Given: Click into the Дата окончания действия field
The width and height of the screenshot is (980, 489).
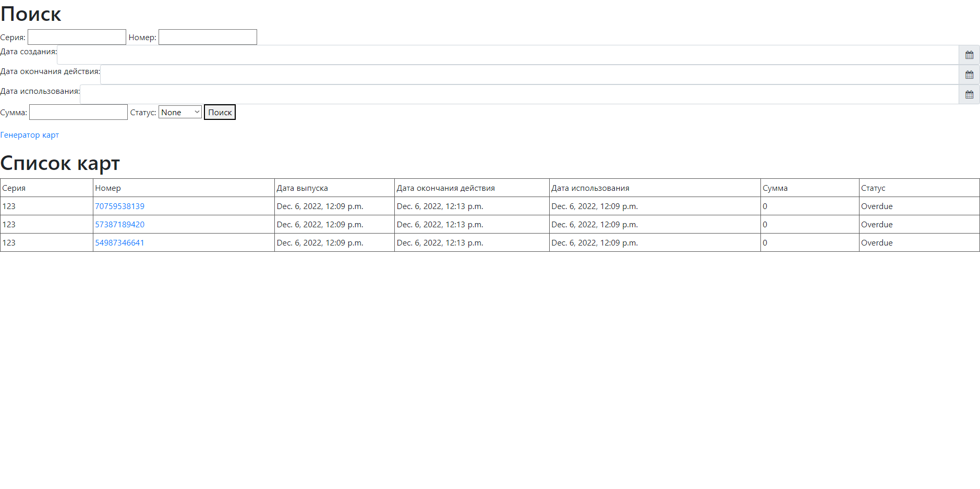Looking at the screenshot, I should click(529, 75).
